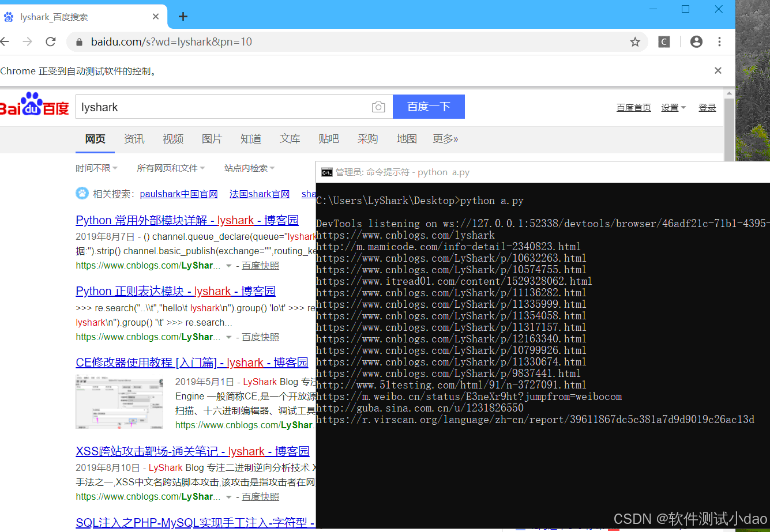This screenshot has height=532, width=770.
Task: Expand the 所有网页和文件 filter dropdown
Action: click(171, 168)
